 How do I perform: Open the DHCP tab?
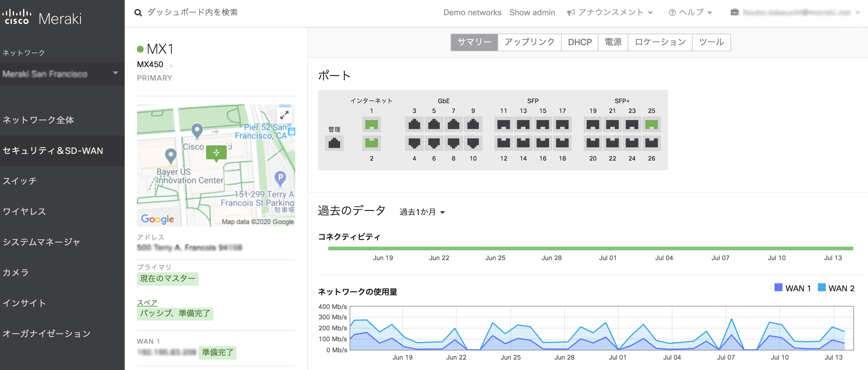coord(579,42)
